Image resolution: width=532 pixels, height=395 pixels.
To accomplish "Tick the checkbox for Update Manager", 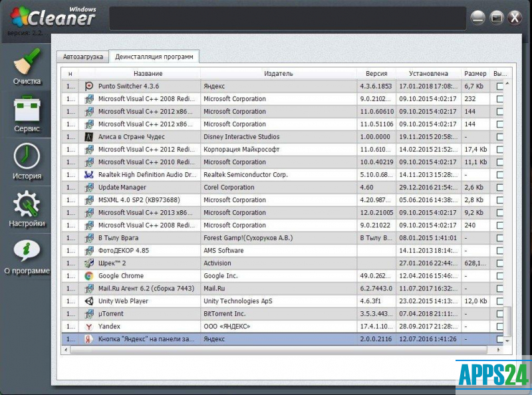I will [499, 188].
